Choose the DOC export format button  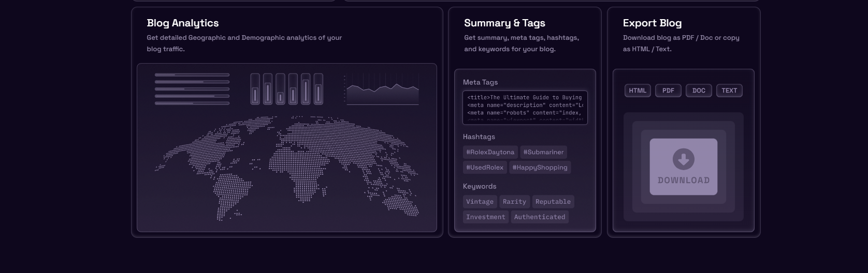click(x=699, y=90)
